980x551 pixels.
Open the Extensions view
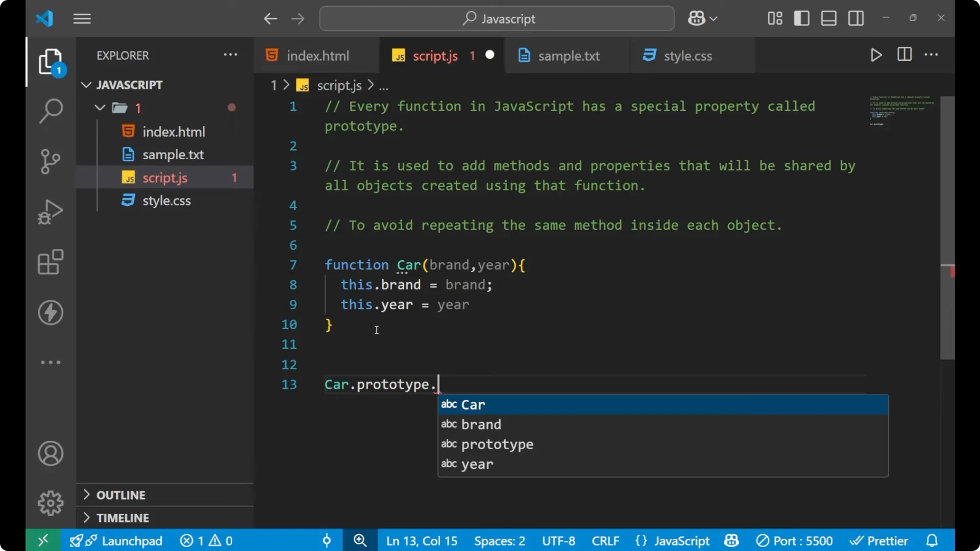click(50, 262)
